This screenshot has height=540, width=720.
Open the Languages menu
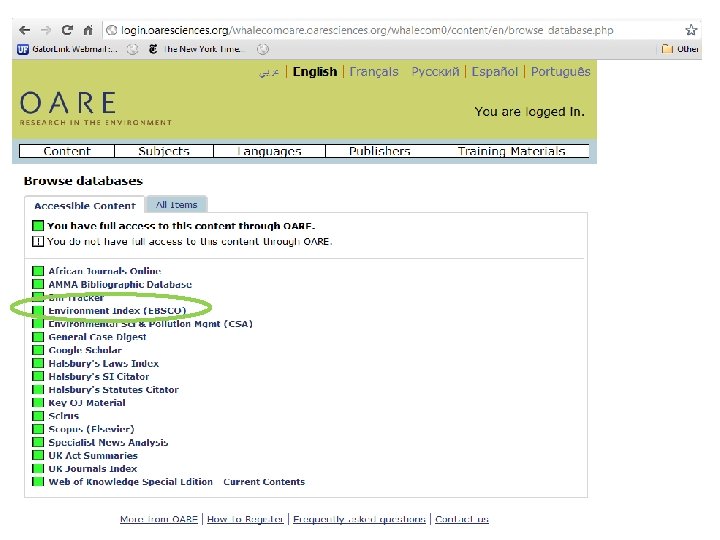click(270, 151)
